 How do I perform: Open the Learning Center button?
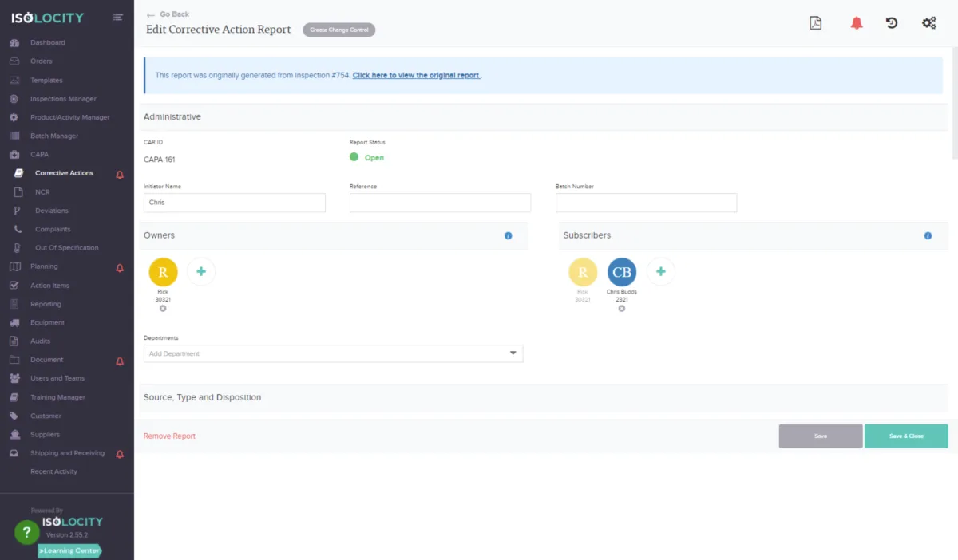coord(70,550)
